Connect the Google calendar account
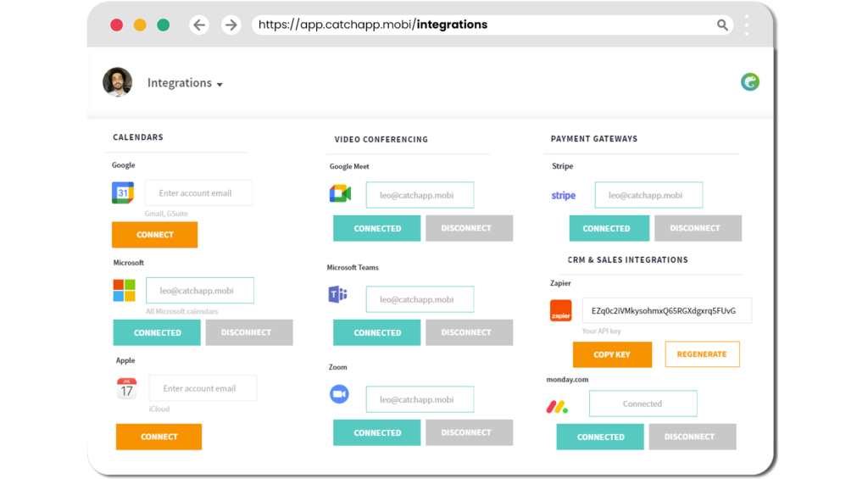 pos(154,235)
